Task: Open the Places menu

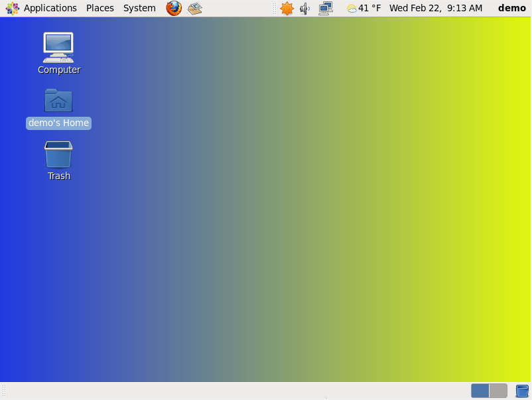Action: (x=100, y=8)
